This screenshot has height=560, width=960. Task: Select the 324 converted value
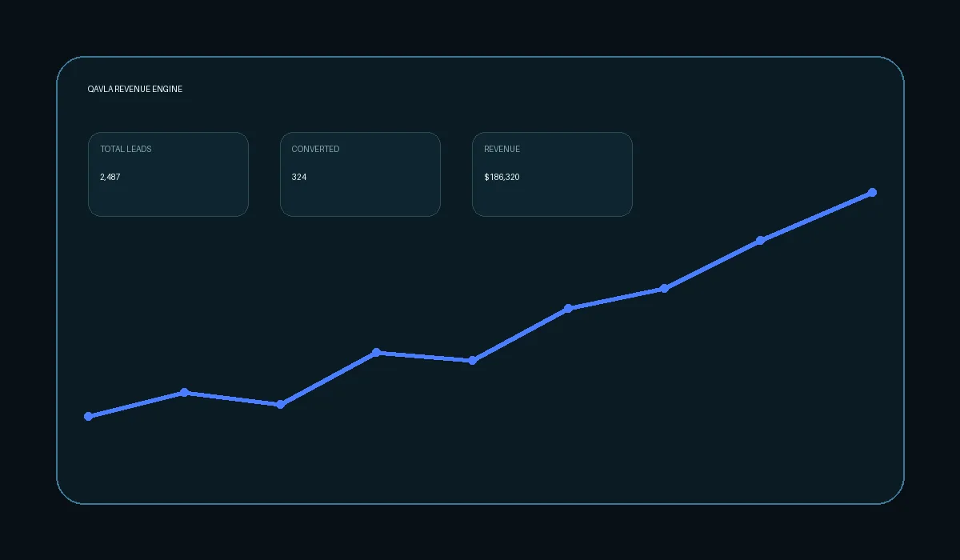coord(299,177)
